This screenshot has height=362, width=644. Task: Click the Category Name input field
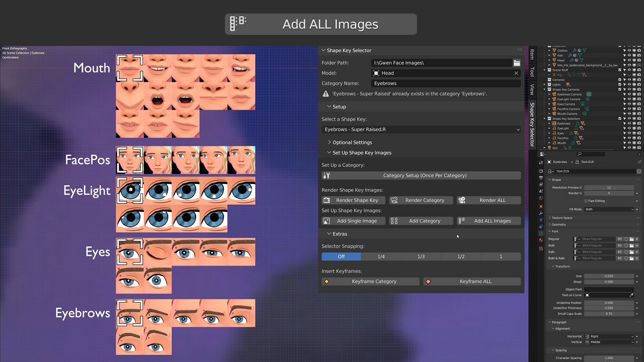click(446, 83)
